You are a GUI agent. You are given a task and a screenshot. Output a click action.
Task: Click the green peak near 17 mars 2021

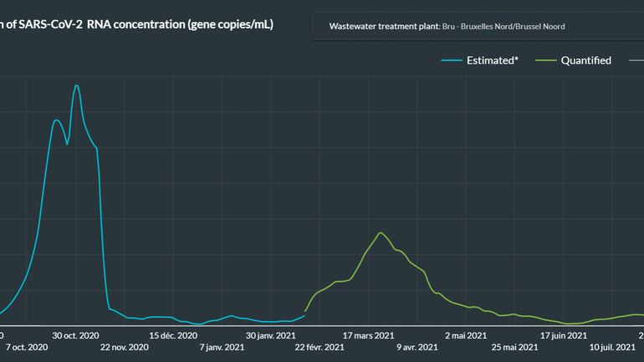tap(381, 232)
